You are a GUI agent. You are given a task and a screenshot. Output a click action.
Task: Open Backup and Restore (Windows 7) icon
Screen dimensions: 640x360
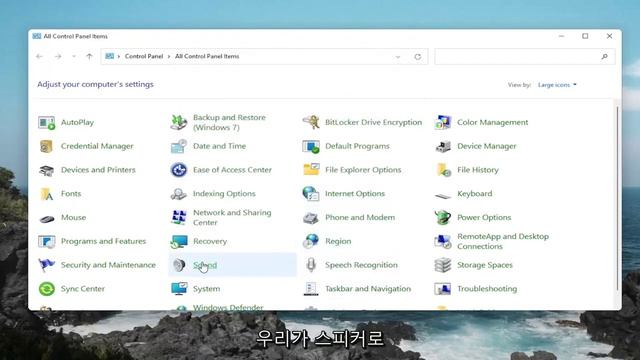[x=179, y=122]
